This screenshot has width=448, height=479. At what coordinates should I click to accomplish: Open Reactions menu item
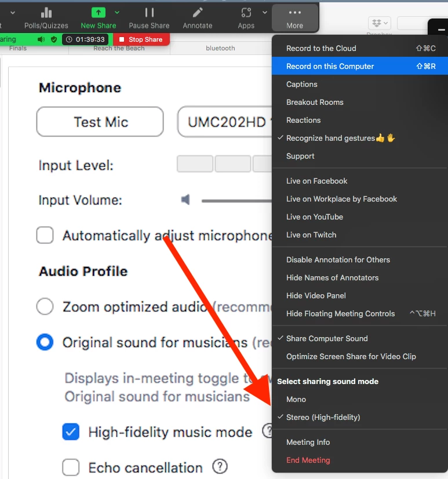pyautogui.click(x=360, y=120)
